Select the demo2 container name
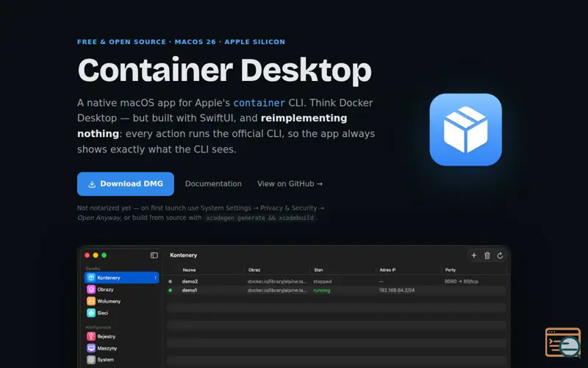The image size is (588, 368). click(x=190, y=281)
